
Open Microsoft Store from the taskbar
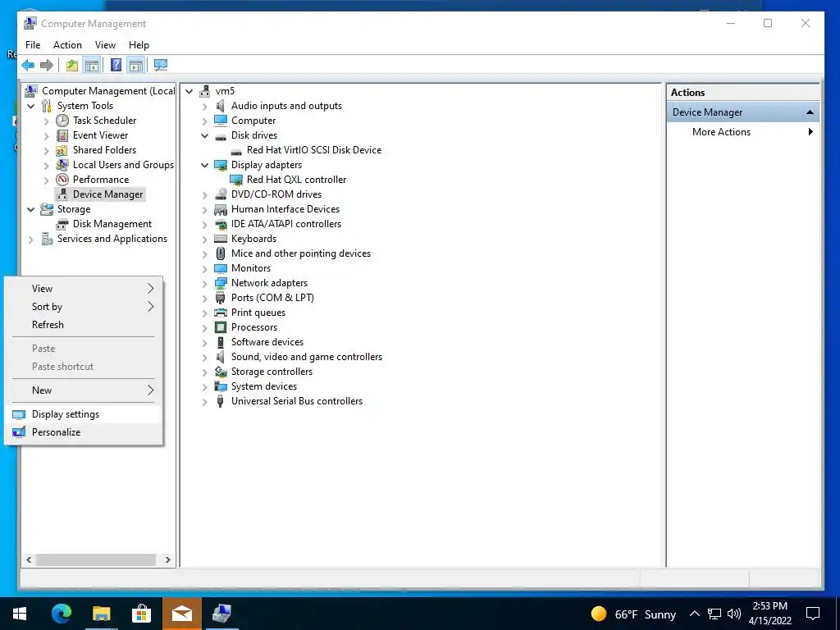click(x=141, y=614)
